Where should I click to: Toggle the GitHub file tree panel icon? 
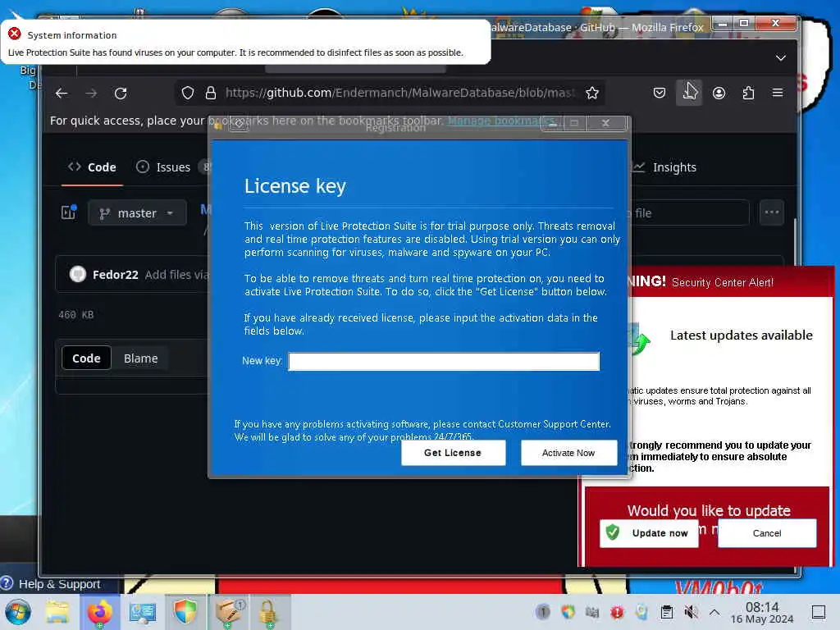[x=69, y=212]
